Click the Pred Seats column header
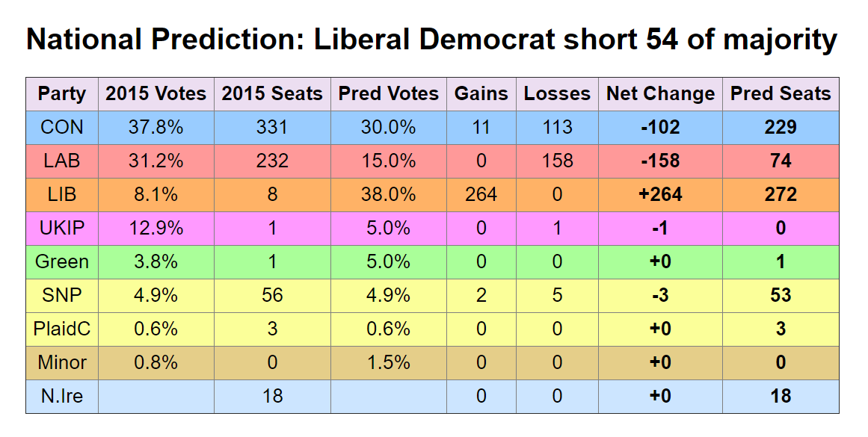 781,94
